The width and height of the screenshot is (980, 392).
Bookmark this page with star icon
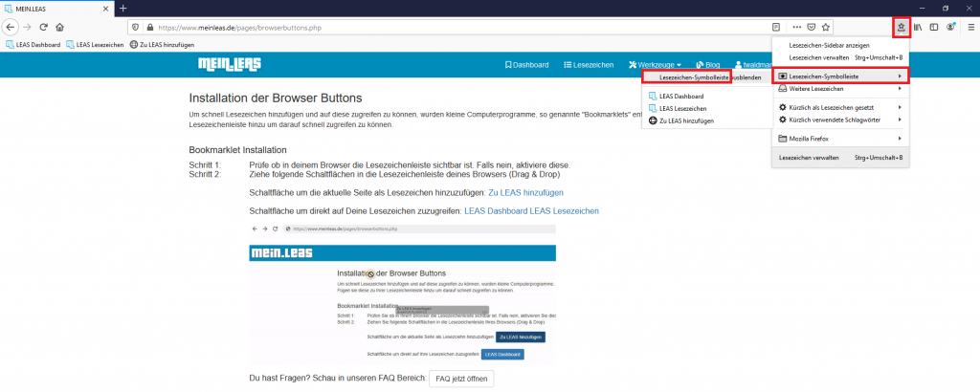825,27
